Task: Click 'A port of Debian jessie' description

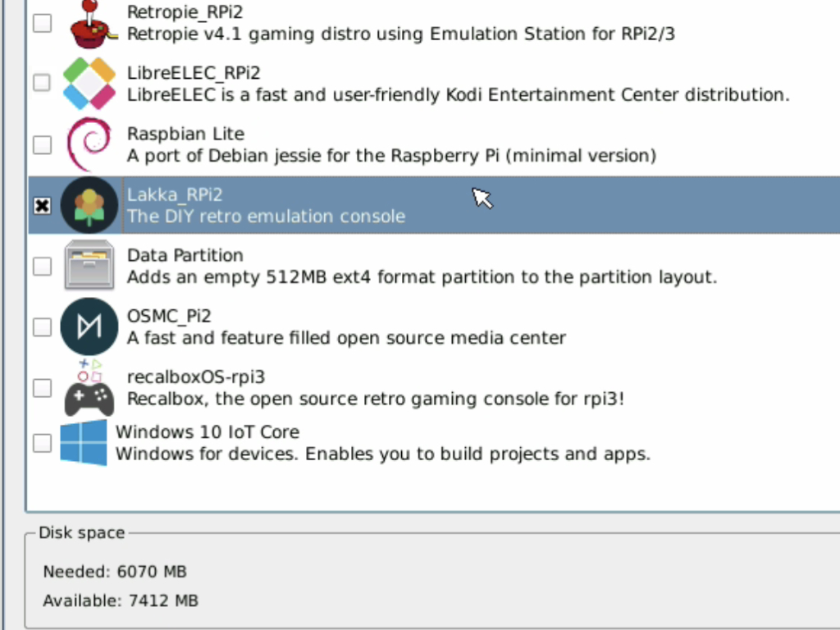Action: pyautogui.click(x=391, y=155)
